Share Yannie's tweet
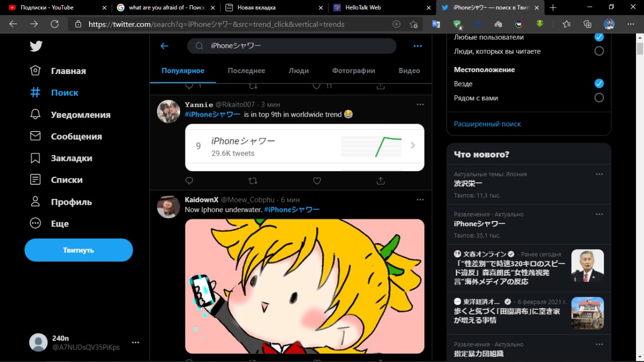Viewport: 644px width, 362px height. (381, 180)
